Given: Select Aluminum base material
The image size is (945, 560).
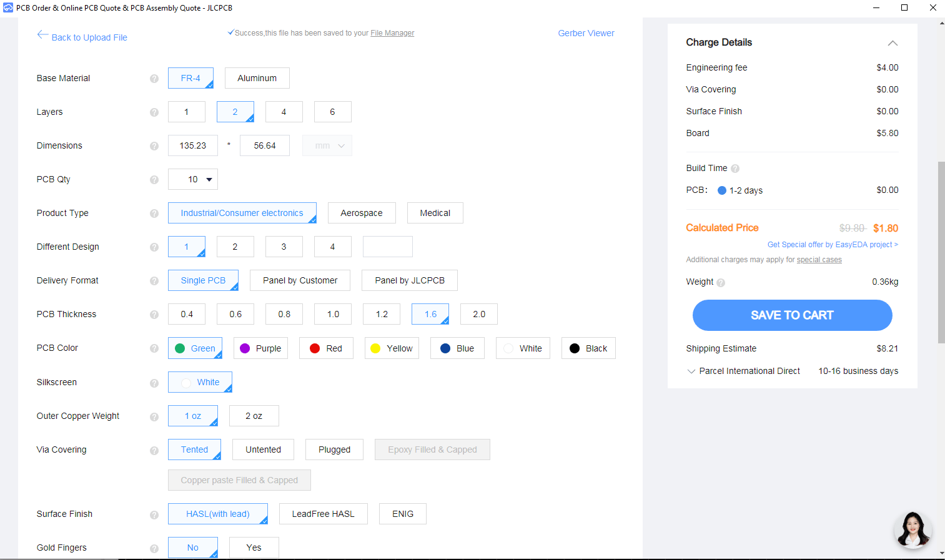Looking at the screenshot, I should pos(257,78).
